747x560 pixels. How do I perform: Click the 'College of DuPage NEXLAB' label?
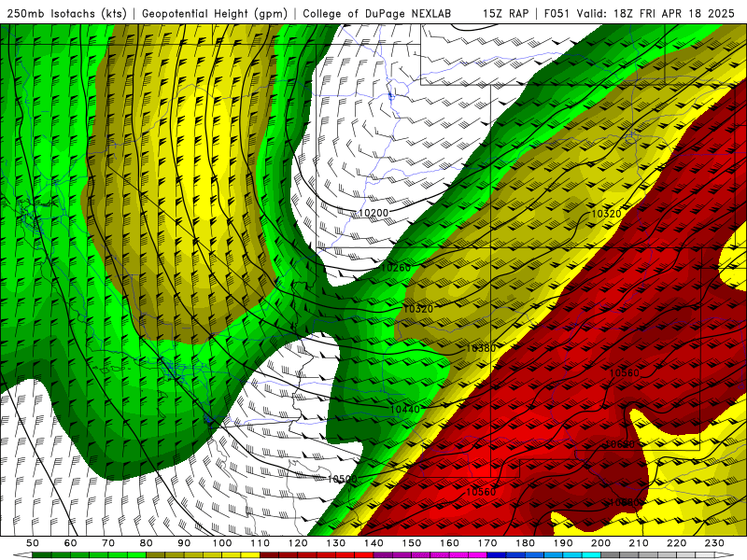376,14
